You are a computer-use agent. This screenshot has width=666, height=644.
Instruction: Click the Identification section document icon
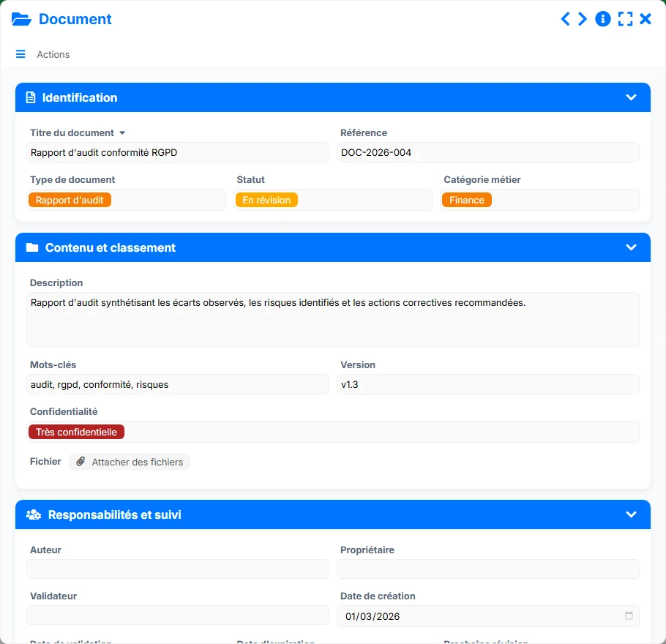click(x=31, y=97)
